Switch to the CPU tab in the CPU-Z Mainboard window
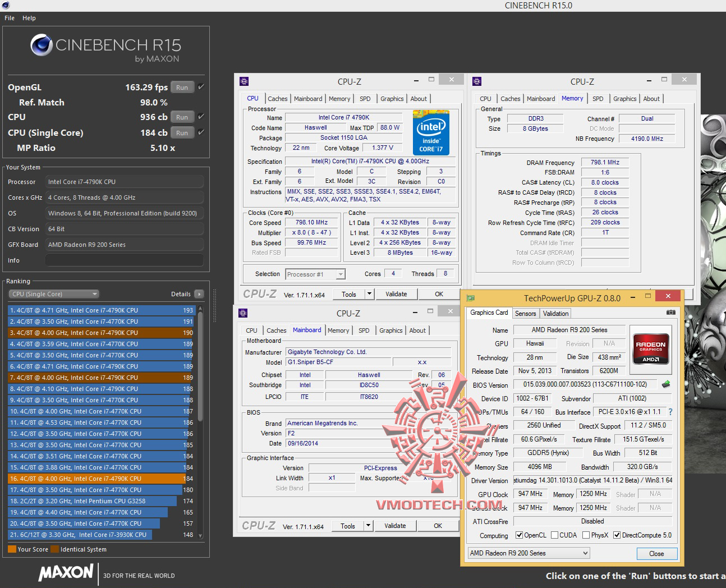726x588 pixels. pyautogui.click(x=251, y=330)
